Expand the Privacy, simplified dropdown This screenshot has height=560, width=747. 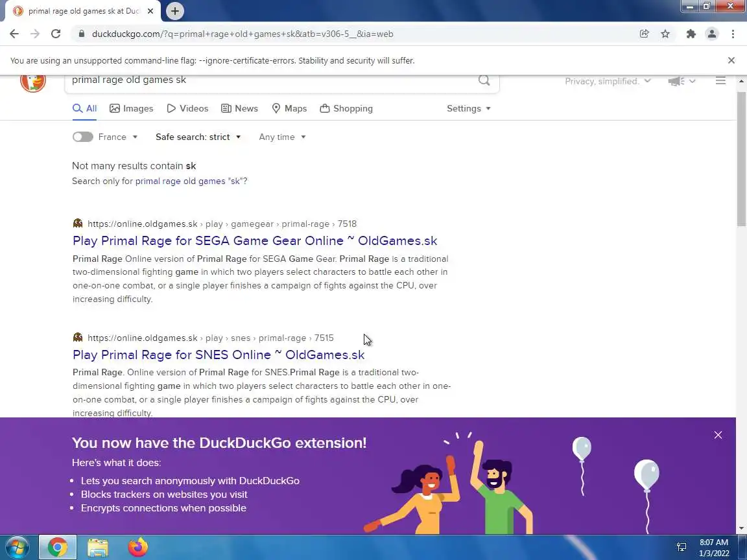(608, 82)
